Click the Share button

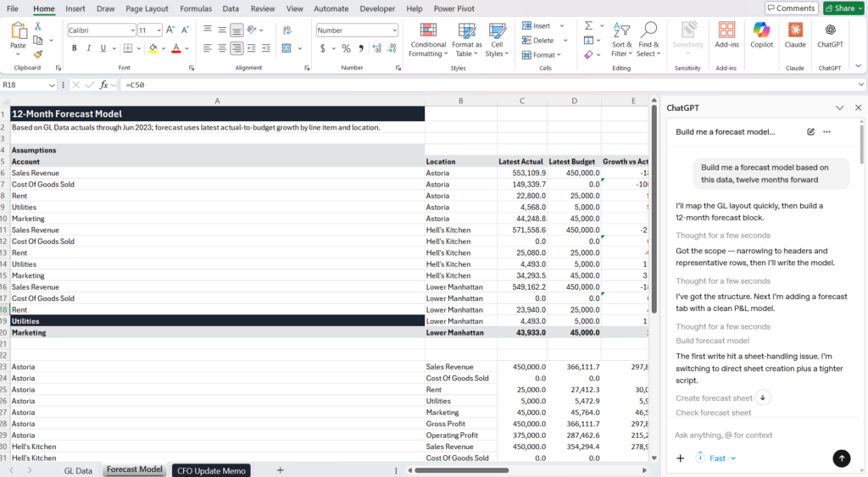tap(843, 8)
